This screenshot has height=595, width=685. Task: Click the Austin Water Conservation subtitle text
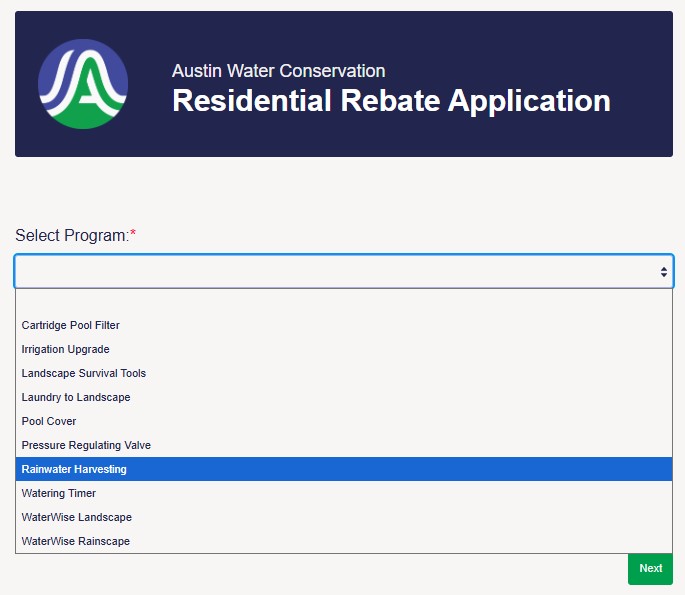pos(278,71)
